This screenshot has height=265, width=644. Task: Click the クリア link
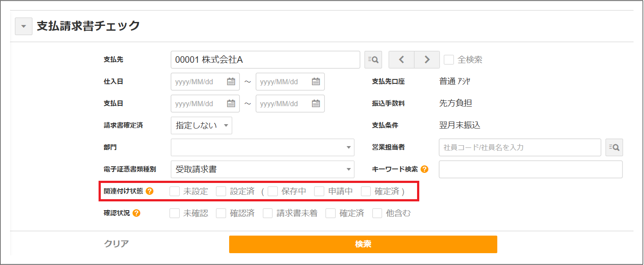117,244
